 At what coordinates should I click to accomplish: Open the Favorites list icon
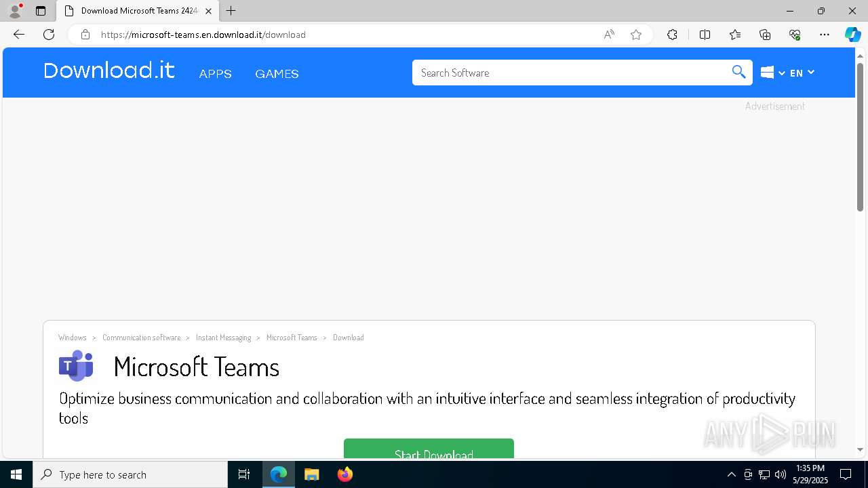click(735, 35)
